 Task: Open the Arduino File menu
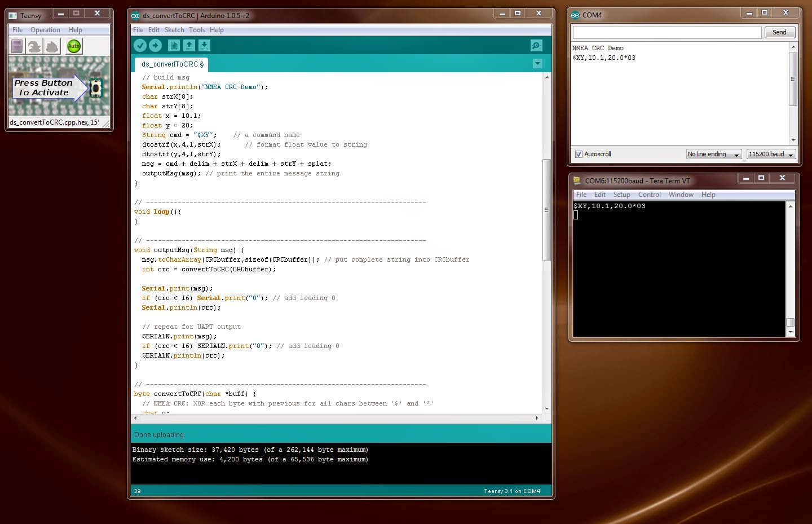pos(138,30)
